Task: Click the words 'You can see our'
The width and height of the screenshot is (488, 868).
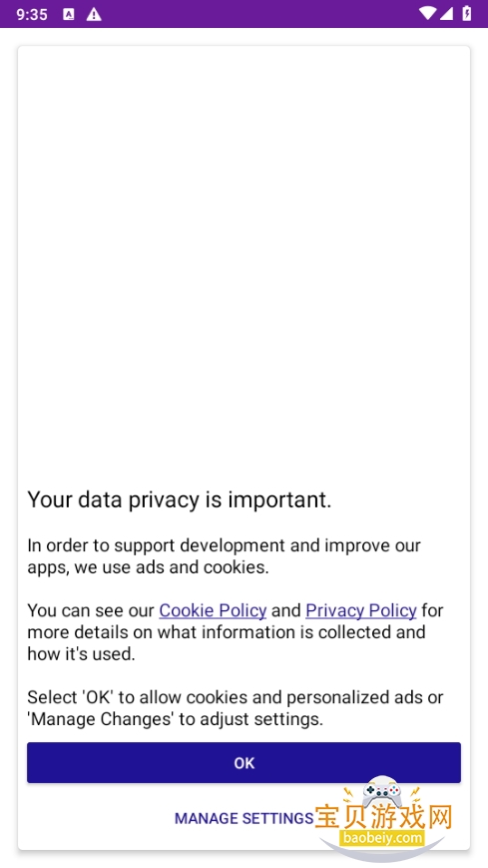Action: (x=91, y=610)
